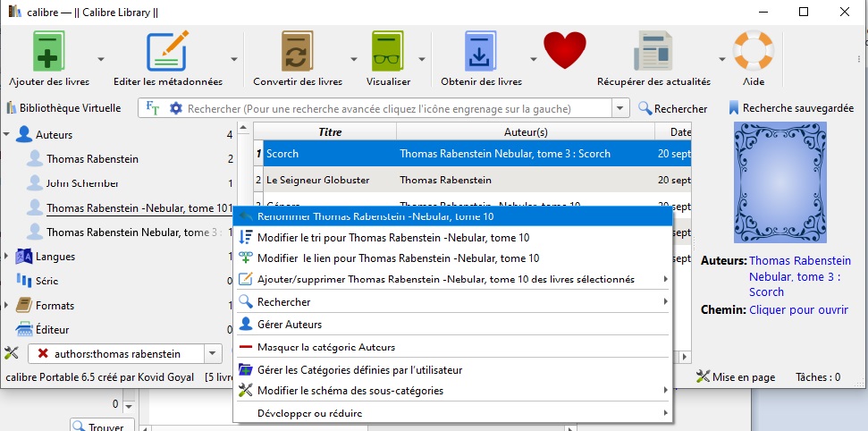Click the Auteur(s) column header
Screen dimensions: 868x431
[526, 131]
